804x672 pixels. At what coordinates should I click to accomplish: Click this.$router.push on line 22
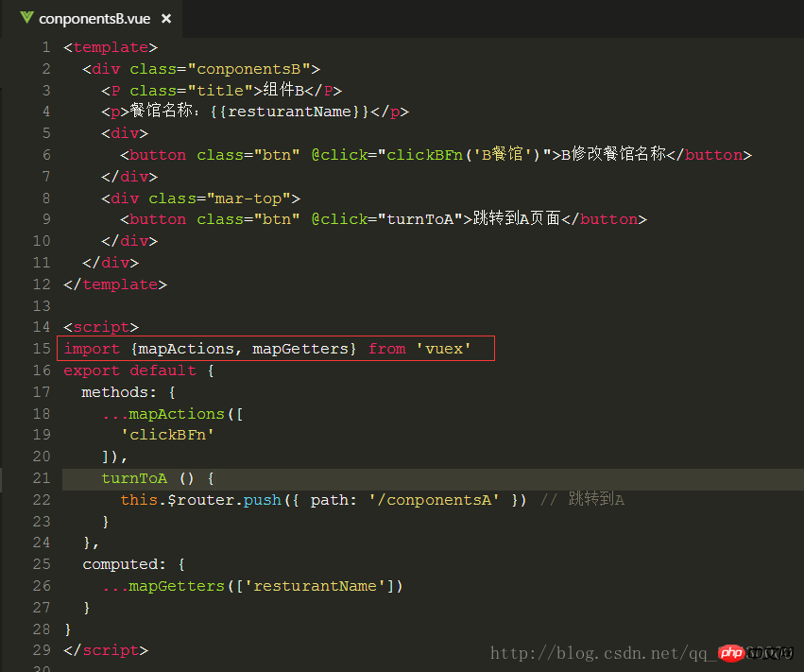click(200, 500)
